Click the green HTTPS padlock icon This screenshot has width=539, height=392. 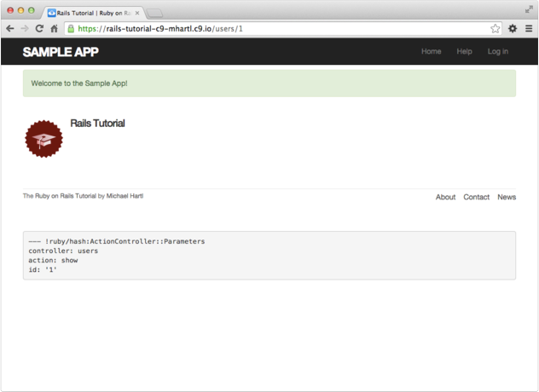[71, 28]
